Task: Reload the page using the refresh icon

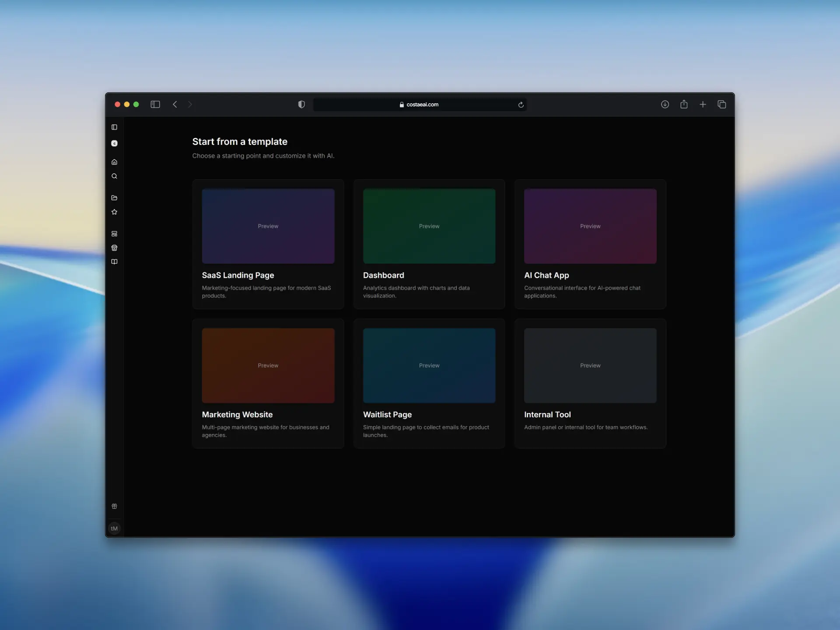Action: (x=521, y=105)
